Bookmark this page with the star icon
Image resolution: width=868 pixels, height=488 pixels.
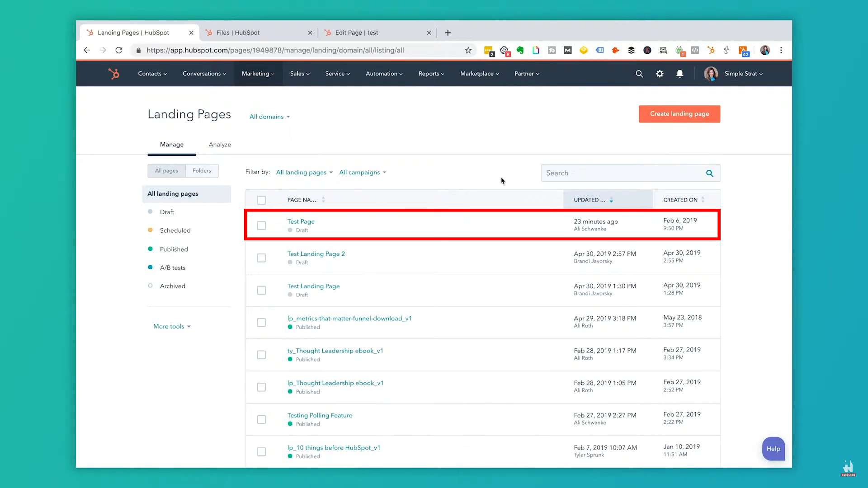[x=468, y=50]
